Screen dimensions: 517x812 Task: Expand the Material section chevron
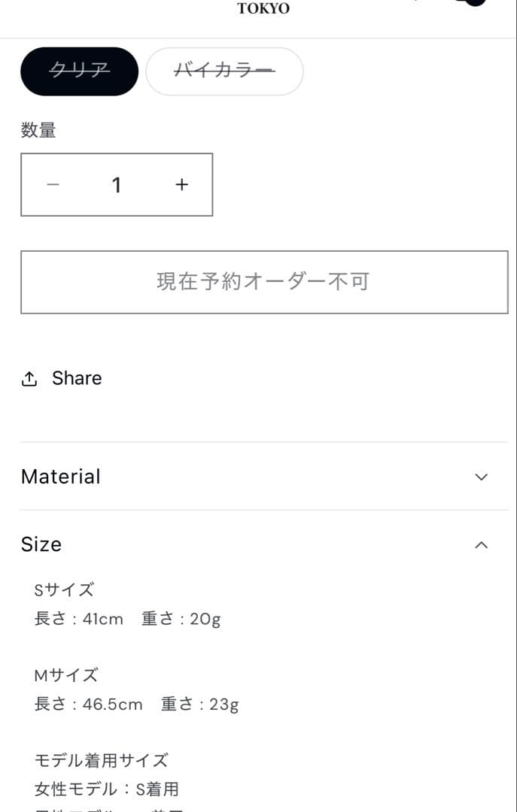[482, 477]
